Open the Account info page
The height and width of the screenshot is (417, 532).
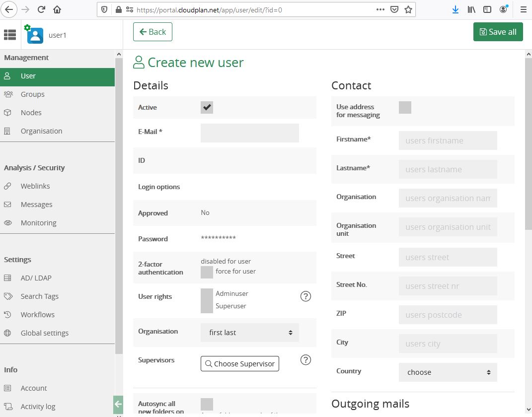pos(33,388)
